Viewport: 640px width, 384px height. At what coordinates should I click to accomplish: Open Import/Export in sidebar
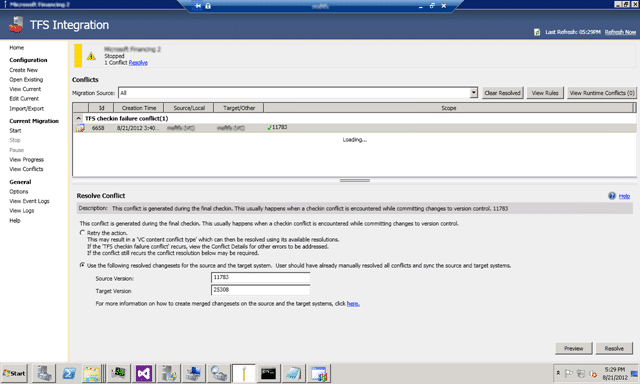click(x=27, y=109)
